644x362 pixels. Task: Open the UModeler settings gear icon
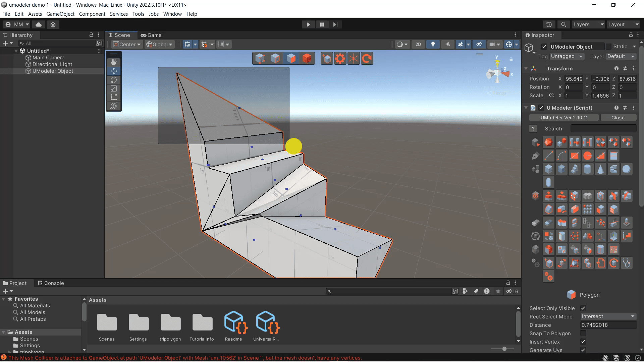tap(341, 58)
